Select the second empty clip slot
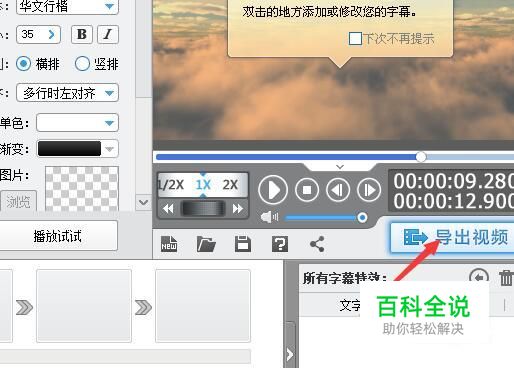514x368 pixels. click(x=203, y=306)
